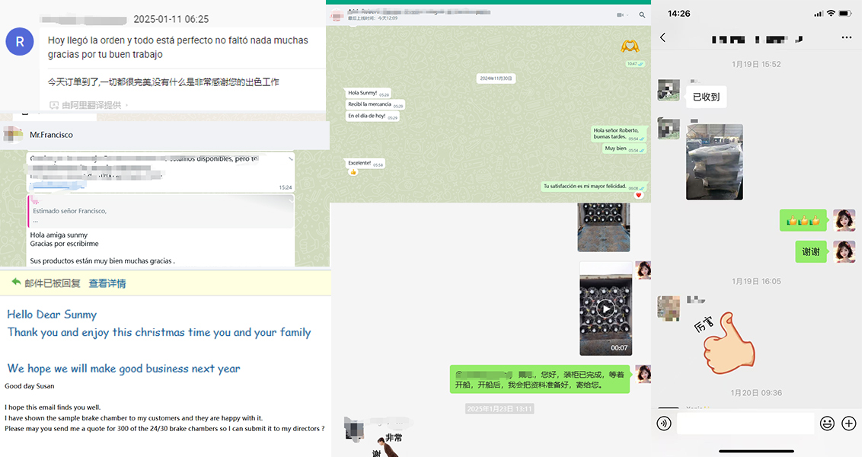This screenshot has height=457, width=868.
Task: Open message options chevron on 15:24 message
Action: click(x=289, y=158)
